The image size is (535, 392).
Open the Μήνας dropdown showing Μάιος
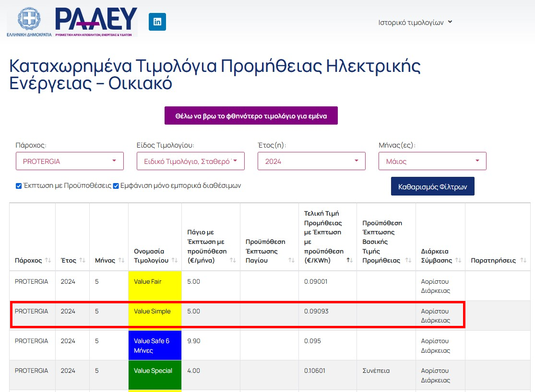[432, 161]
